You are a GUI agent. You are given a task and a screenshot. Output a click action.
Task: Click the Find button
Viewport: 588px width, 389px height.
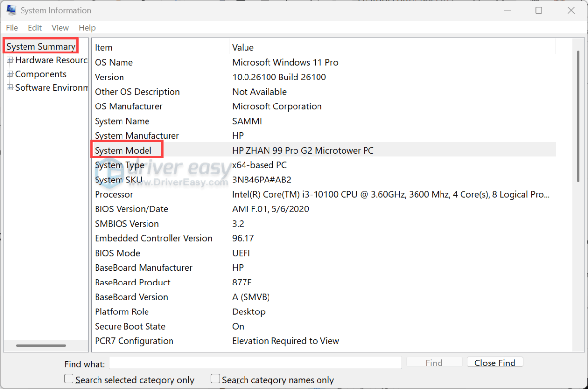tap(434, 363)
